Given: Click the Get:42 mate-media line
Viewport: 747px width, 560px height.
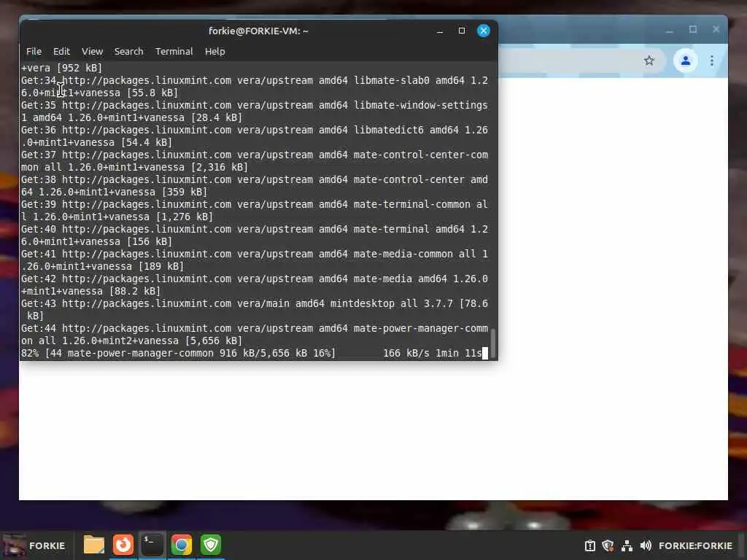Looking at the screenshot, I should click(x=255, y=285).
